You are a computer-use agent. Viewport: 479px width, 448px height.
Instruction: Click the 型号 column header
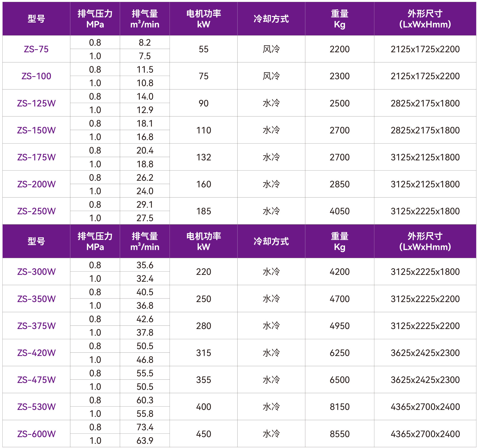tap(36, 18)
